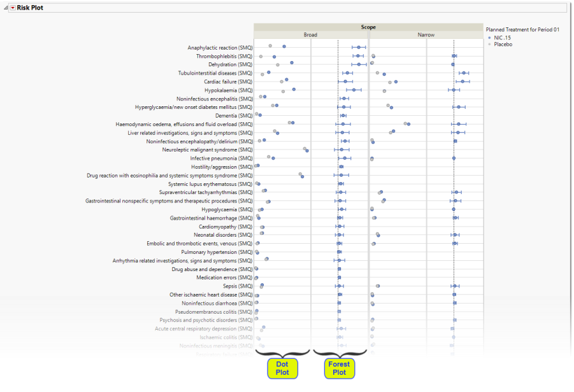Select the Placebo legend marker
The height and width of the screenshot is (392, 574).
point(490,45)
